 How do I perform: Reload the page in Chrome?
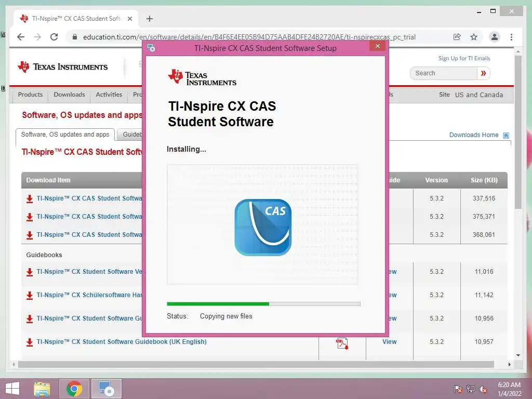[54, 37]
